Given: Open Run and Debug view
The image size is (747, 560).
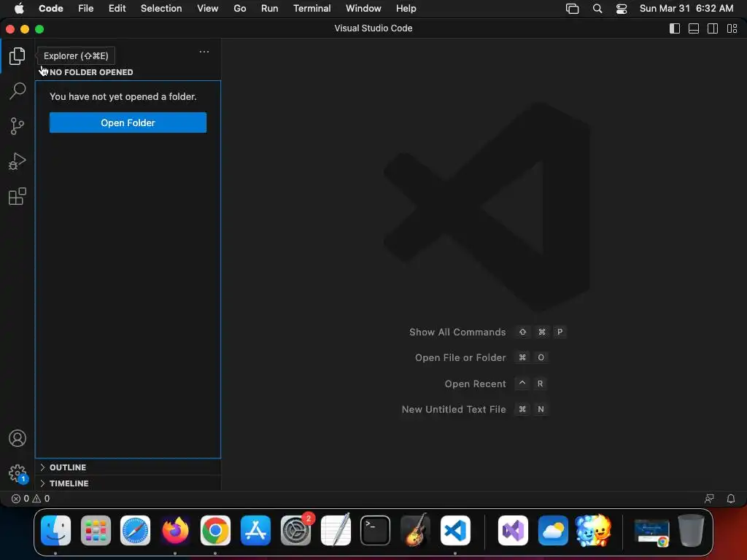Looking at the screenshot, I should click(18, 161).
